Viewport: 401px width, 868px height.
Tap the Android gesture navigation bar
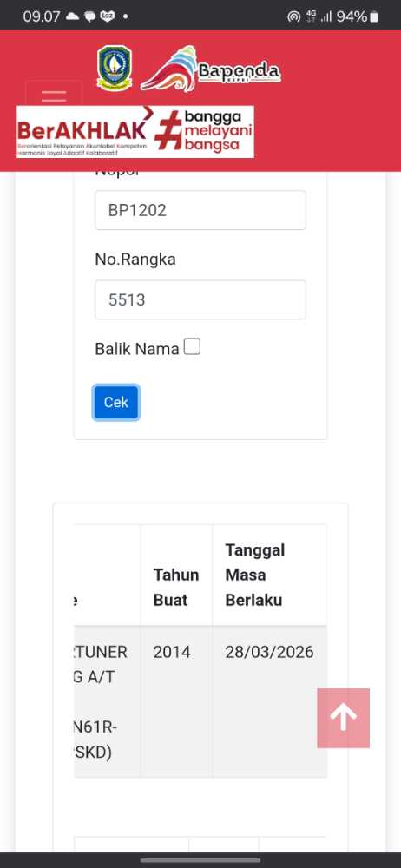point(200,860)
